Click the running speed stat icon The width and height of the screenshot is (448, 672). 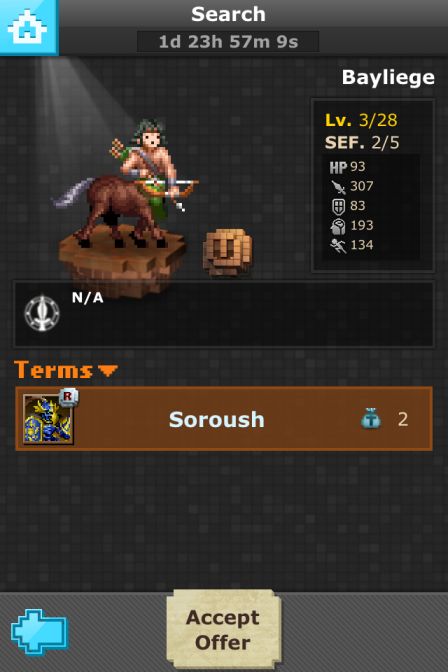[338, 245]
